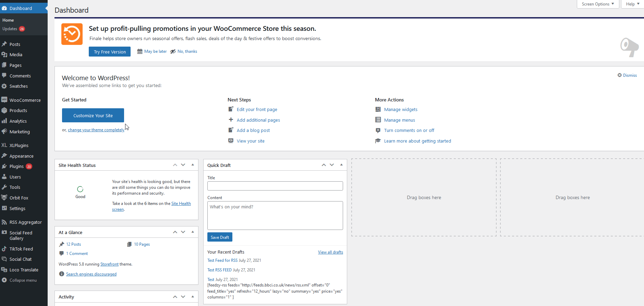
Task: Click the XLPlugins XL icon
Action: point(4,145)
